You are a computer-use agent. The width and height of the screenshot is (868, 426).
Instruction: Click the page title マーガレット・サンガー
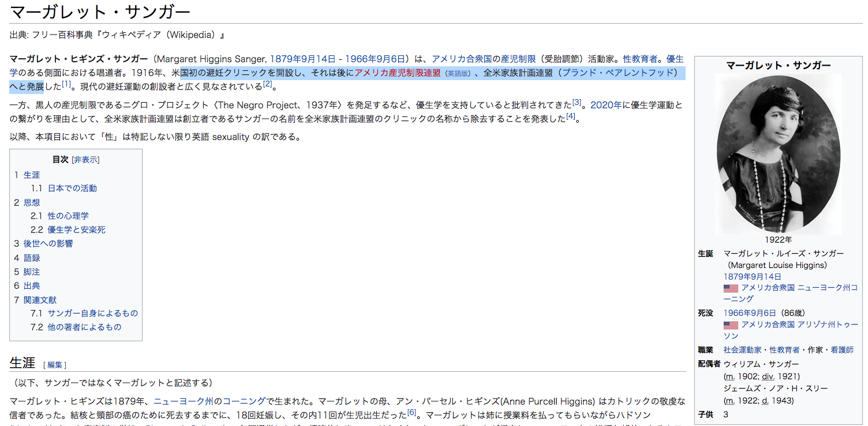click(100, 12)
